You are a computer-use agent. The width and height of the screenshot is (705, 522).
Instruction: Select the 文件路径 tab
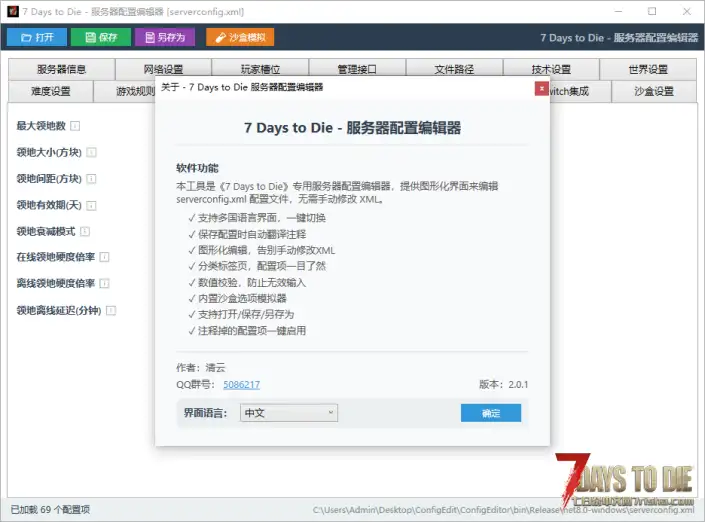tap(454, 69)
